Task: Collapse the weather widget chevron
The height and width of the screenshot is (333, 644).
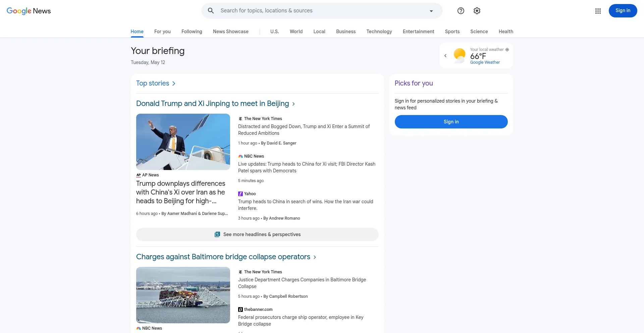Action: 445,56
